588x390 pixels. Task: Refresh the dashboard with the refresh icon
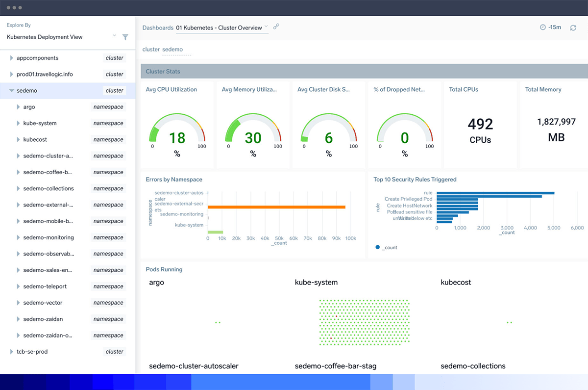click(x=573, y=28)
